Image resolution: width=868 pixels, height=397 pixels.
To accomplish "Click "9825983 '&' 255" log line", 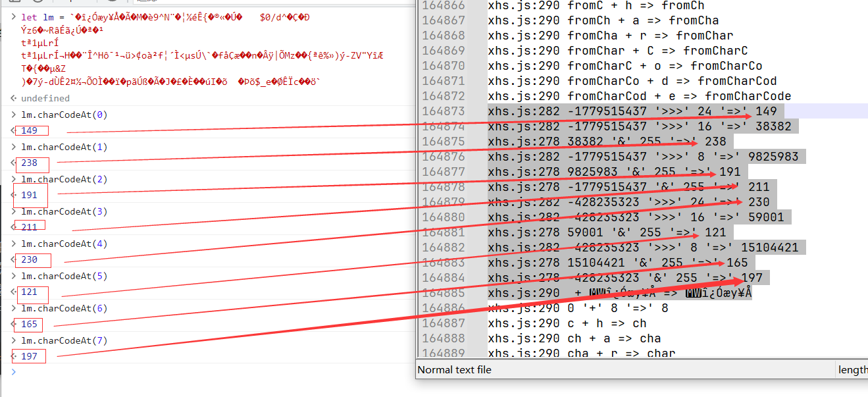I will point(614,172).
